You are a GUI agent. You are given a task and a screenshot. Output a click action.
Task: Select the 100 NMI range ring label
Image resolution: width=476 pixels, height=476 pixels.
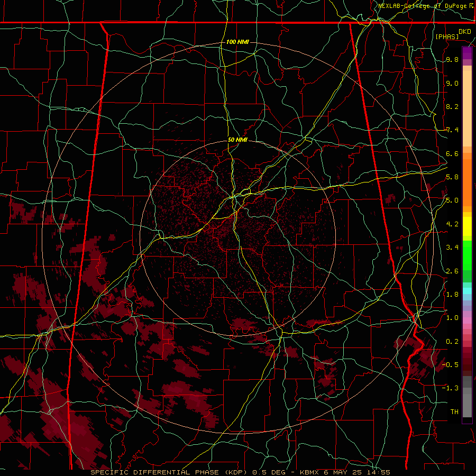(237, 42)
